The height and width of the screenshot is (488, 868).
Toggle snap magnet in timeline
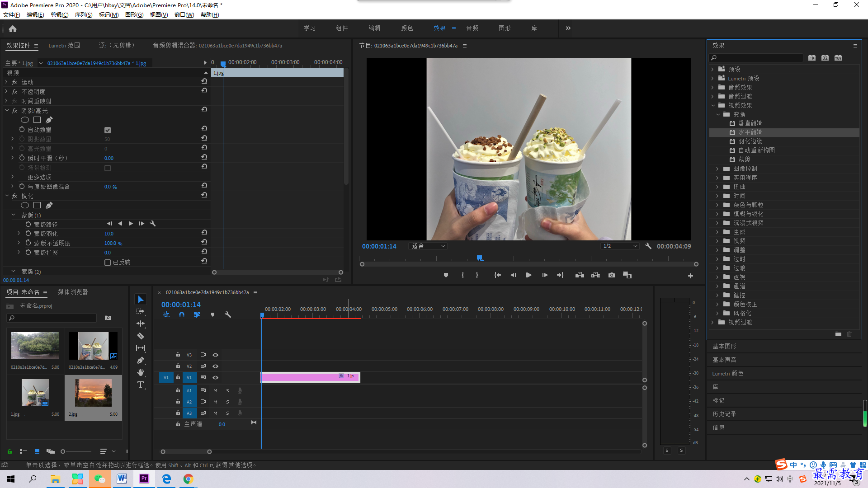(x=182, y=315)
